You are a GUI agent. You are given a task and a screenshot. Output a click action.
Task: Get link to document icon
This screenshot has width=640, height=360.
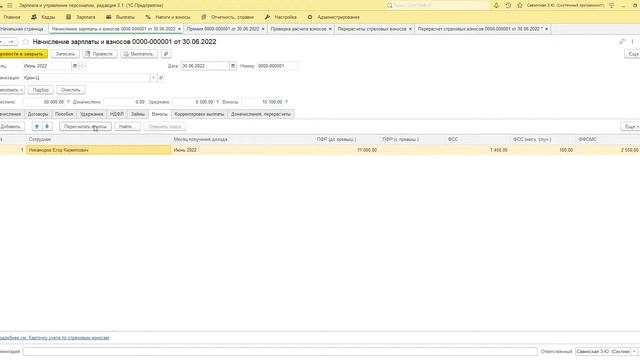tap(622, 42)
